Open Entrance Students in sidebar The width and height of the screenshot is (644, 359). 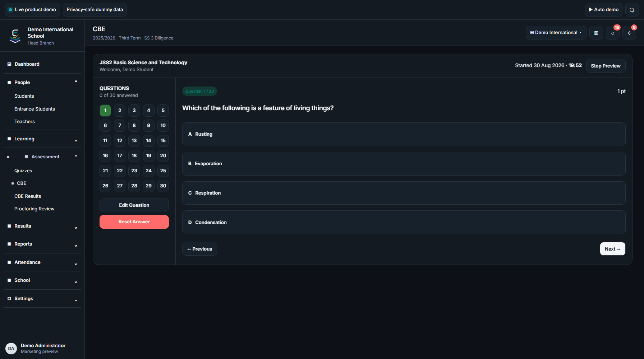pyautogui.click(x=34, y=109)
